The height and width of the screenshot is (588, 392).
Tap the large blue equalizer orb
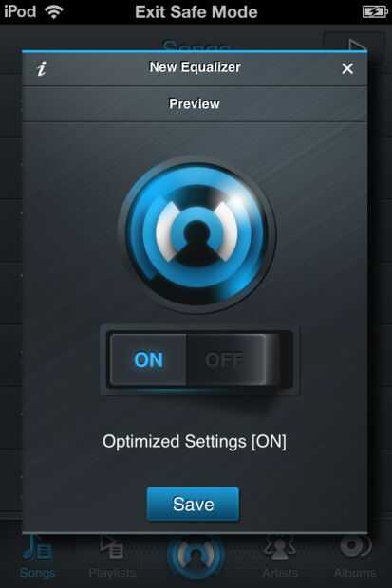(196, 235)
